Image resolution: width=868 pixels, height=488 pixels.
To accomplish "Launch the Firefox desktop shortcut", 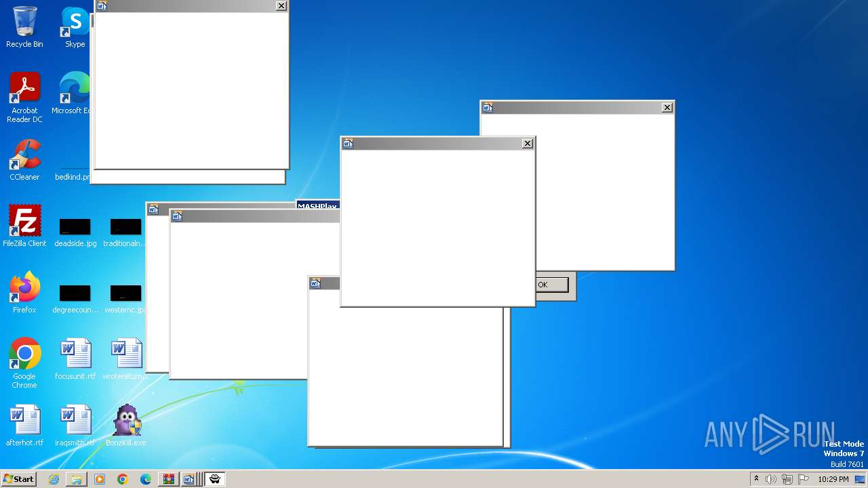I will coord(24,293).
